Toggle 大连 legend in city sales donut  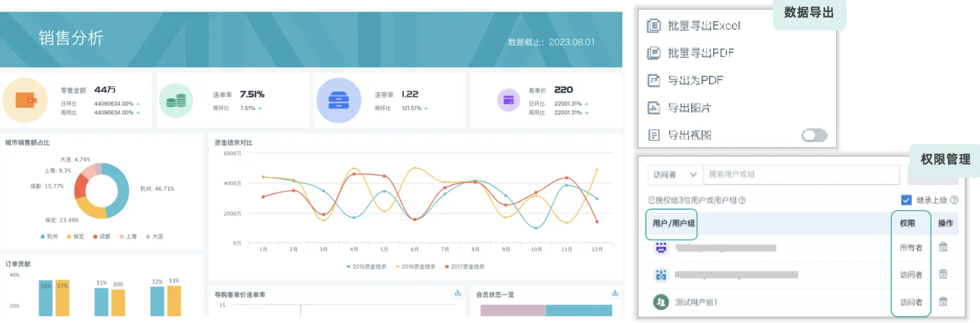tap(154, 236)
